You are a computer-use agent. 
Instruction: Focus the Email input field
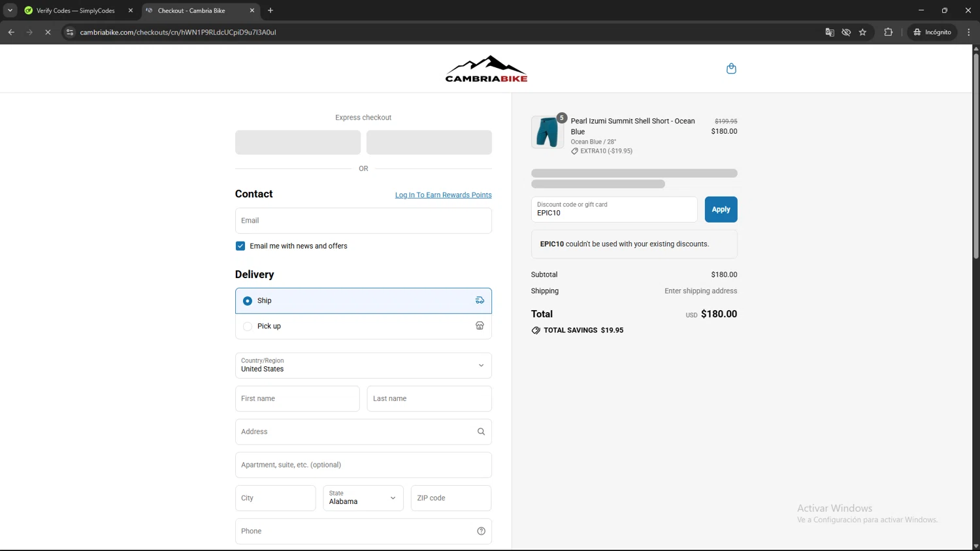[x=363, y=221]
